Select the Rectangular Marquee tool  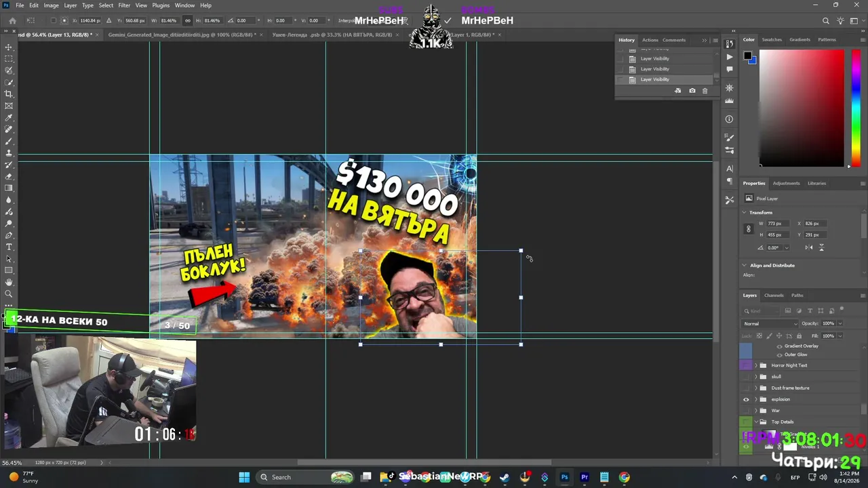pyautogui.click(x=9, y=58)
